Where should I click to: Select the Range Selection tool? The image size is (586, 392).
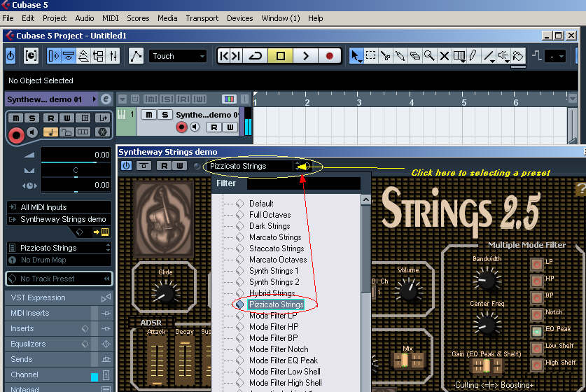(x=371, y=56)
